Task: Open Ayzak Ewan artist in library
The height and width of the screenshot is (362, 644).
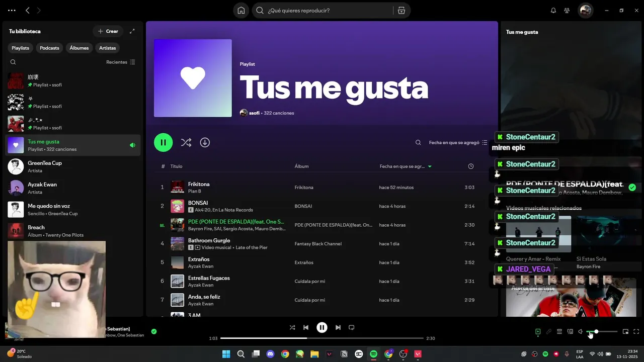Action: [73, 188]
